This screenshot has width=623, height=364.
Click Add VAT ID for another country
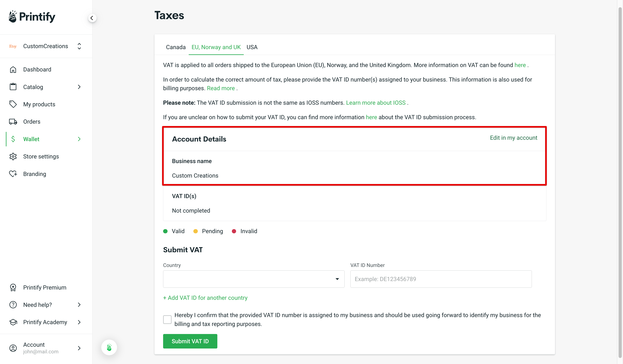tap(205, 298)
